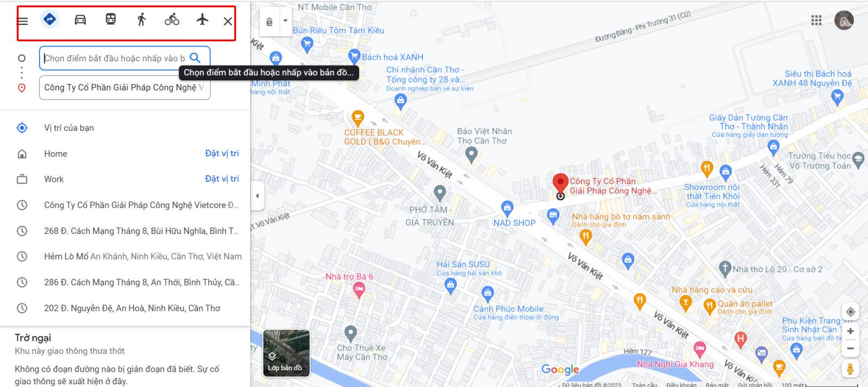Set the Work location via Đặt vị trí
Viewport: 868px width, 387px height.
(222, 179)
